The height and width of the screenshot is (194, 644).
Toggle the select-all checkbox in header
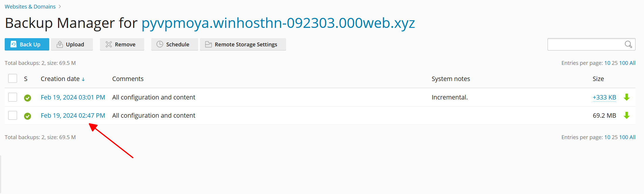13,78
